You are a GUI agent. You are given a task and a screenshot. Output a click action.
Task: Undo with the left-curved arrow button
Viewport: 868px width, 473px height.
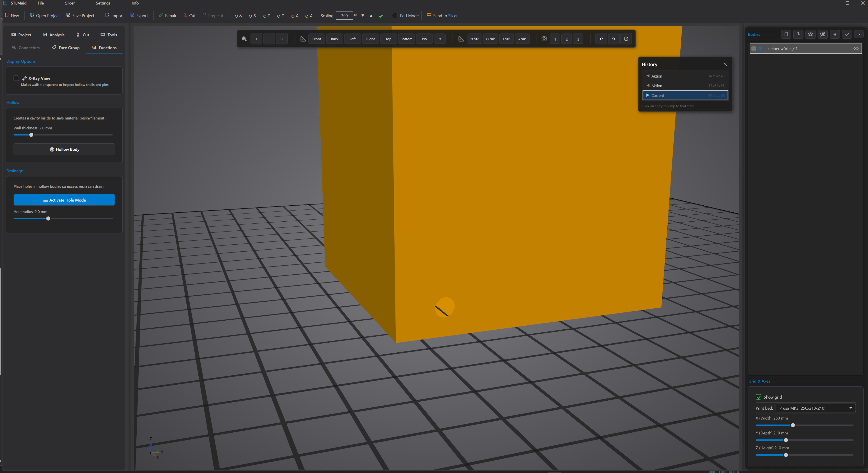[x=601, y=39]
